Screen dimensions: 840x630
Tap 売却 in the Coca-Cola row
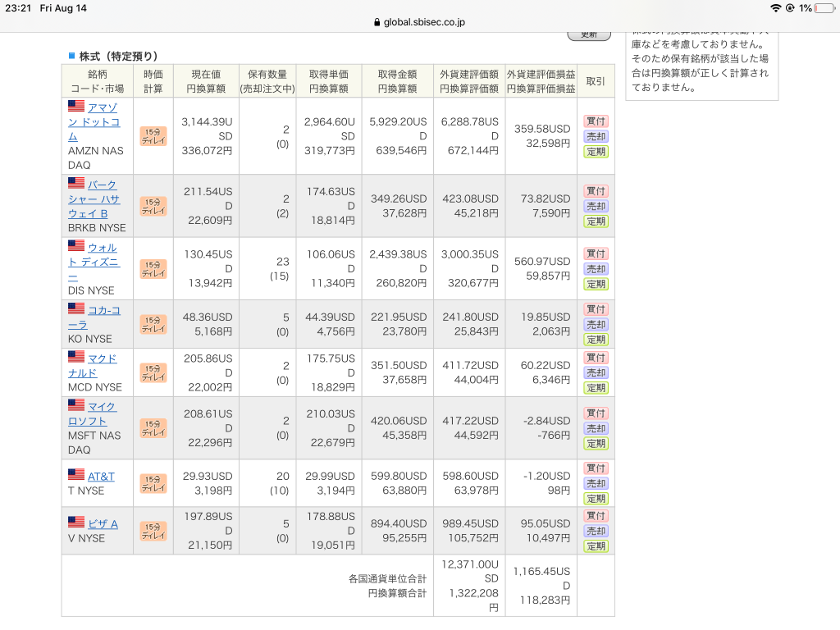click(x=596, y=324)
